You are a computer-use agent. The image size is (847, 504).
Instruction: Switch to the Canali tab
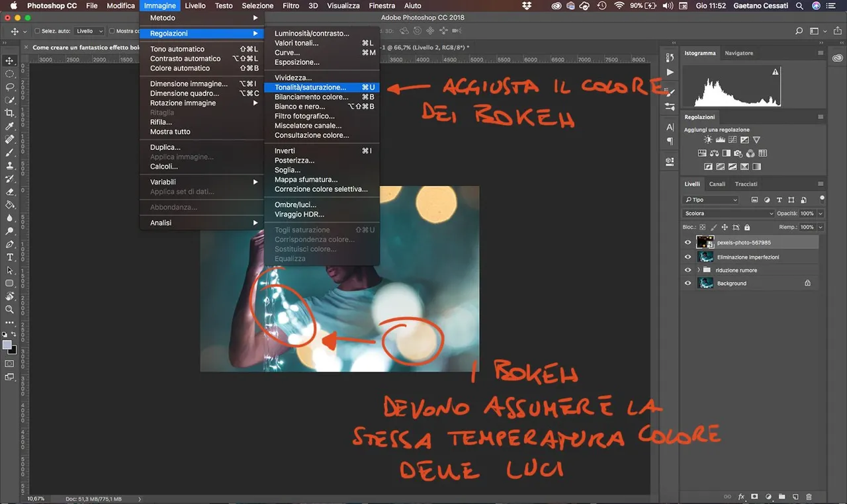point(717,184)
